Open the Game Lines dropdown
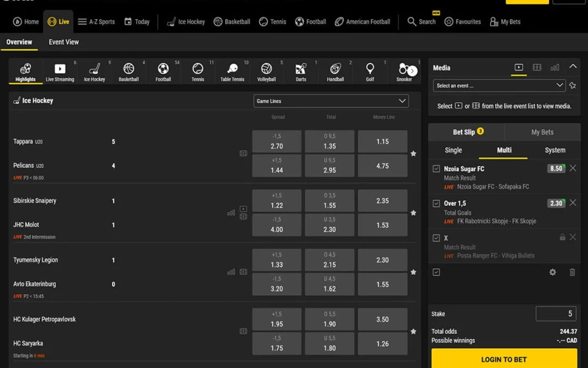 (x=330, y=101)
